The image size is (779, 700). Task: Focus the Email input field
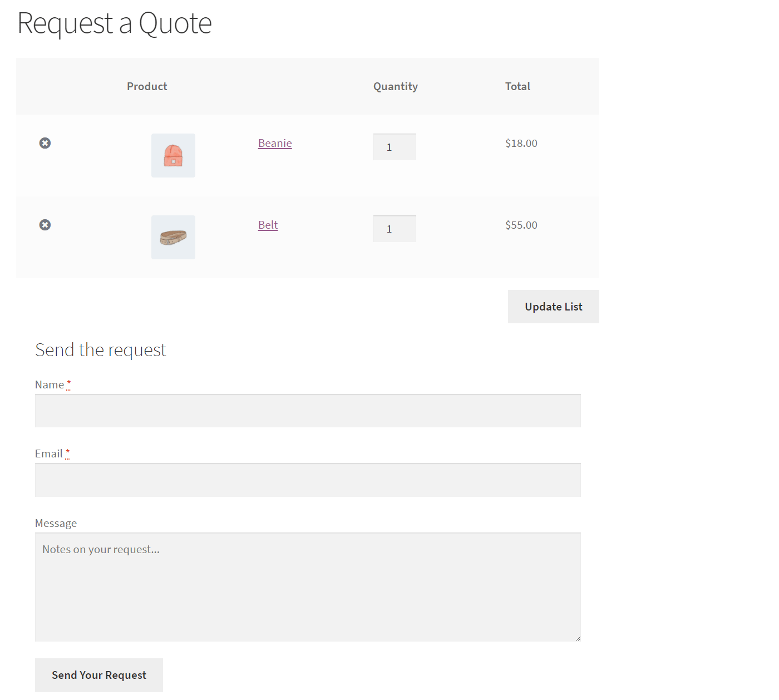(308, 480)
